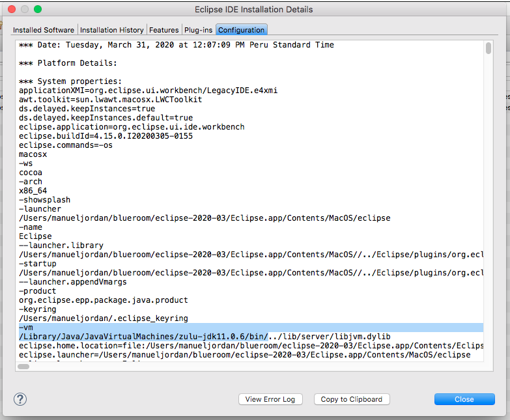Screen dimensions: 510x420
Task: Click the blue Close button
Action: (x=464, y=399)
